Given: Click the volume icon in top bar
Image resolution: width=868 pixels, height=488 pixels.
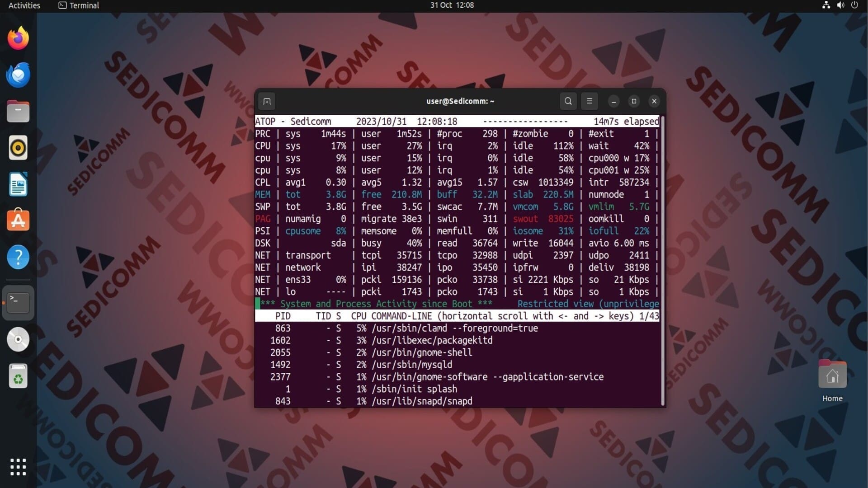Looking at the screenshot, I should click(840, 5).
